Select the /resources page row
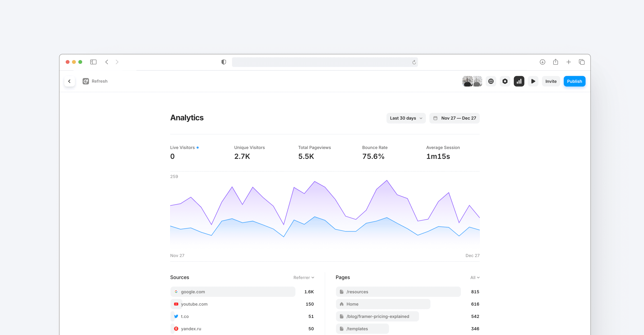The image size is (644, 335). (x=408, y=292)
